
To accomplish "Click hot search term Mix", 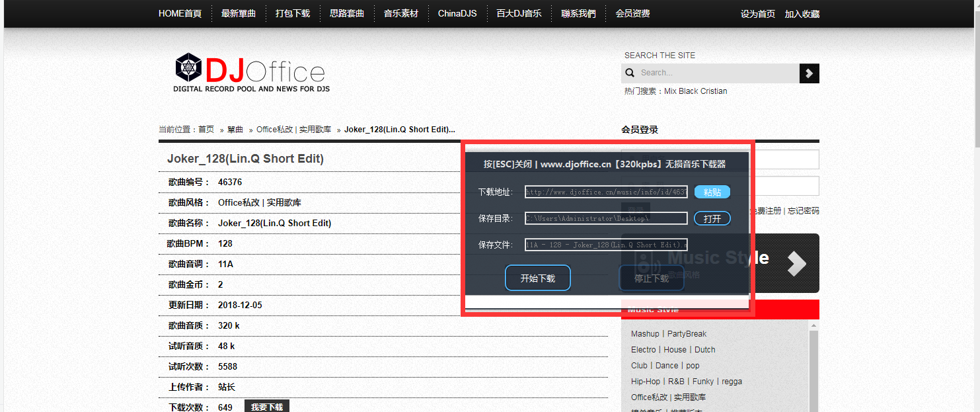I will click(670, 91).
